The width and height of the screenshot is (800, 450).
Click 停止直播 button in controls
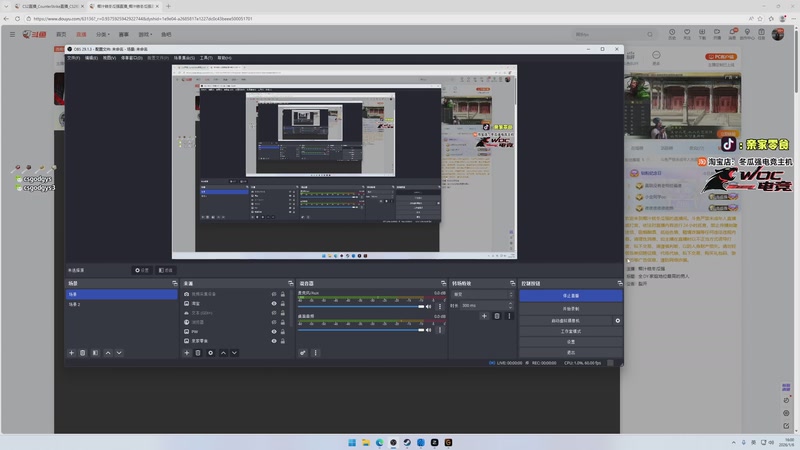(570, 296)
